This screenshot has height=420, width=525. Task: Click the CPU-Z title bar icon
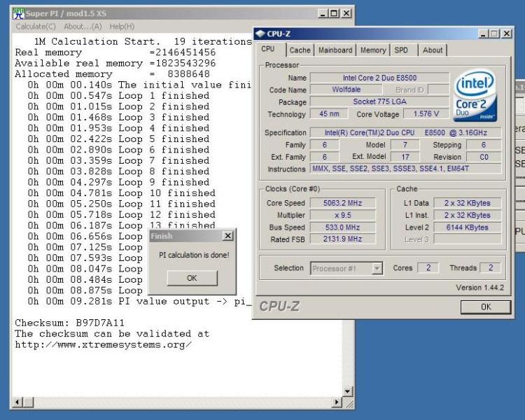point(260,34)
